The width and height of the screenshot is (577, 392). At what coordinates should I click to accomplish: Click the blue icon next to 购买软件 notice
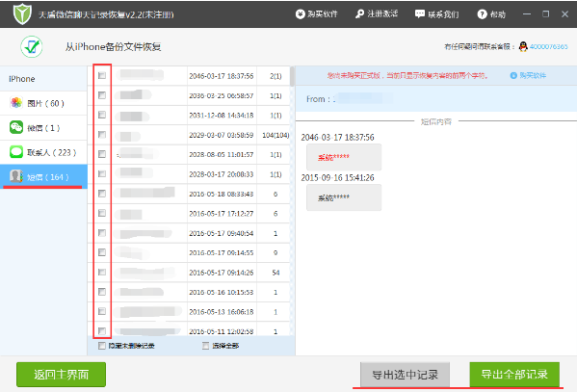pos(513,75)
